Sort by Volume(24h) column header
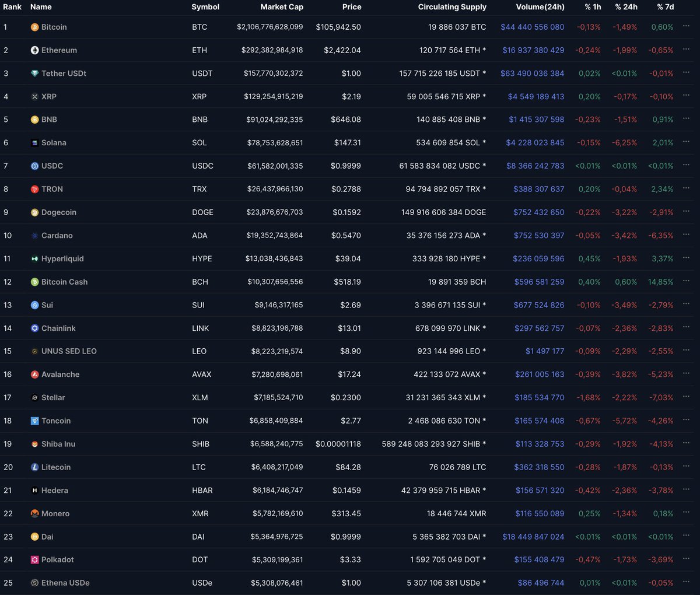Viewport: 700px width, 595px height. coord(540,7)
